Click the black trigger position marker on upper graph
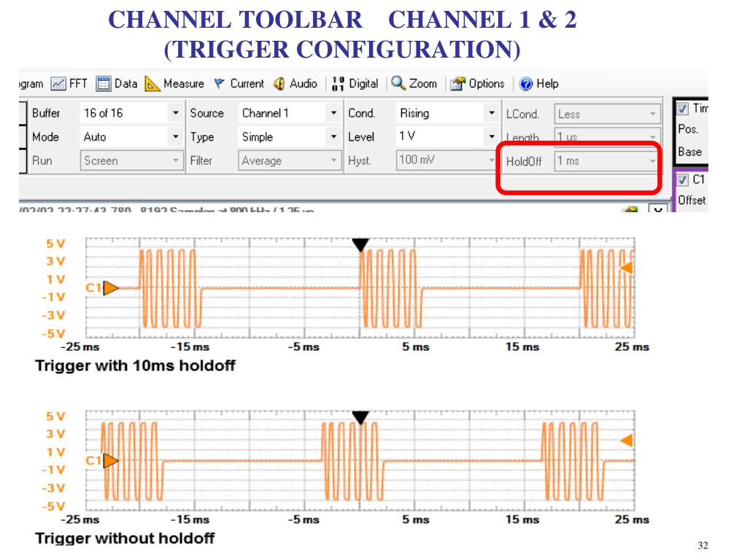Image resolution: width=747 pixels, height=560 pixels. pyautogui.click(x=360, y=245)
